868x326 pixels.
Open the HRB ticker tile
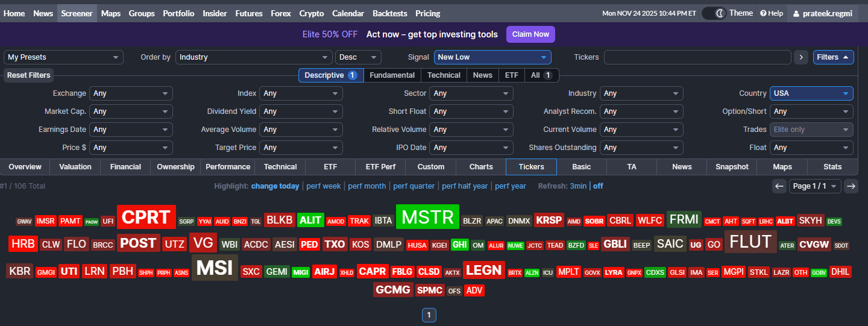pos(24,244)
